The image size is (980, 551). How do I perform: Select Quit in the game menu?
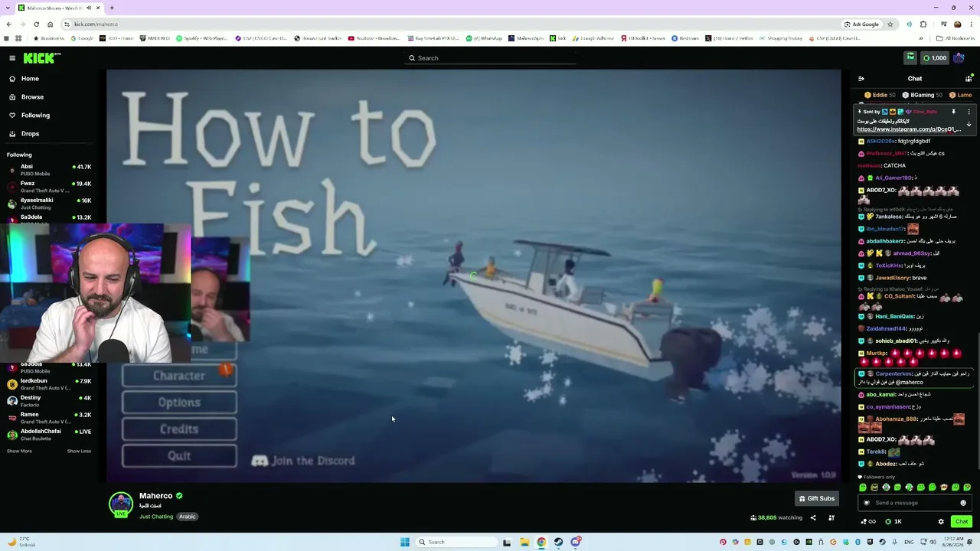pyautogui.click(x=179, y=456)
